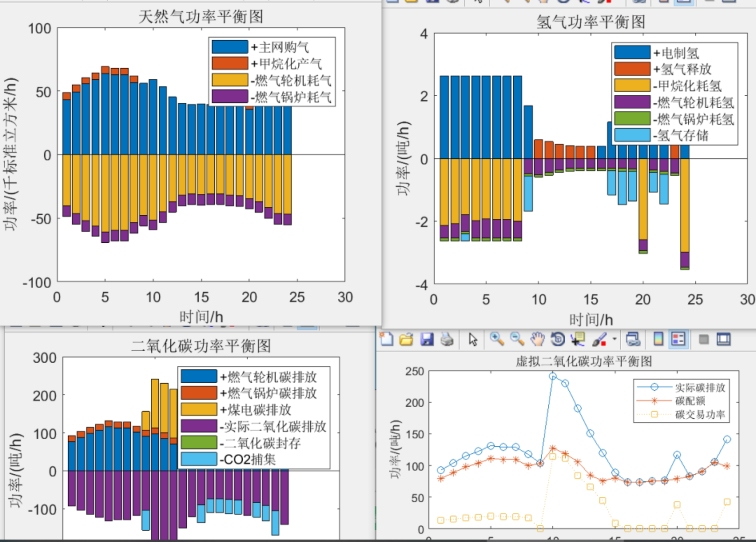
Task: Click the yellow swatch for -燃气轮机耗气 legend entry
Action: pos(230,80)
